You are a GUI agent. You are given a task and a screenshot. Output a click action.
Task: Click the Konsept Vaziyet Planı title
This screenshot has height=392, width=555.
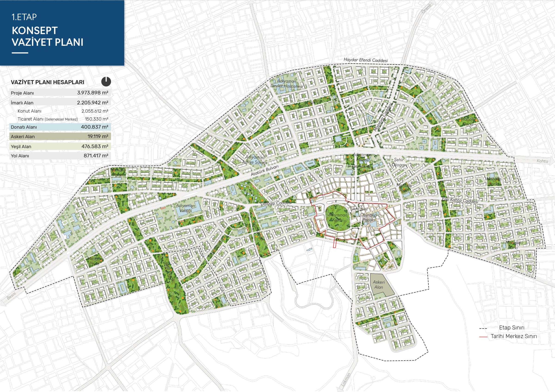point(47,36)
